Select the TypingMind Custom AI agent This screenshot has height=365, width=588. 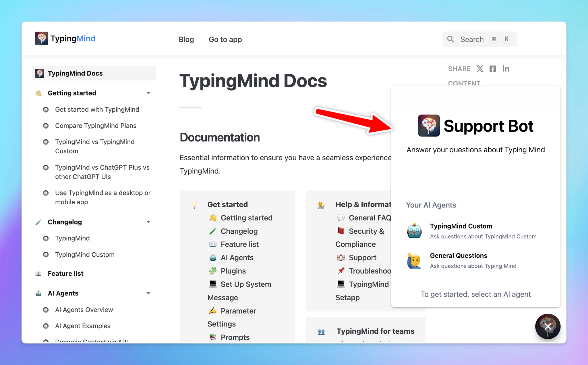475,231
